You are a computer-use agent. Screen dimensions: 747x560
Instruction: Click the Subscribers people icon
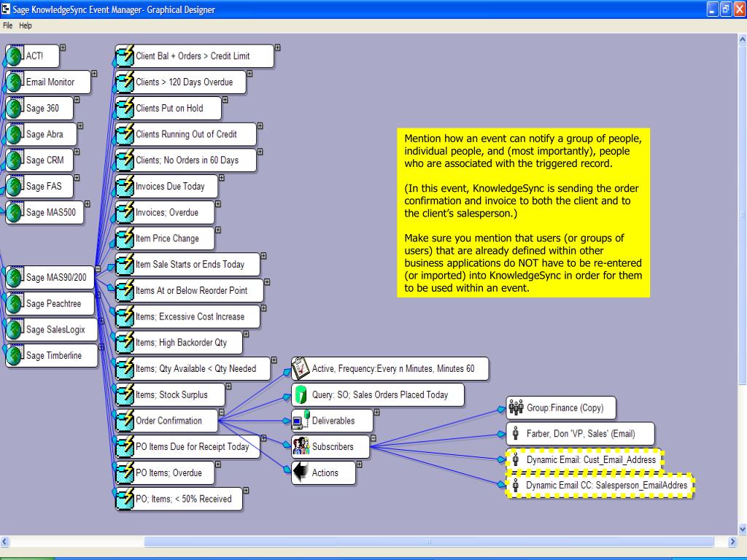coord(301,447)
